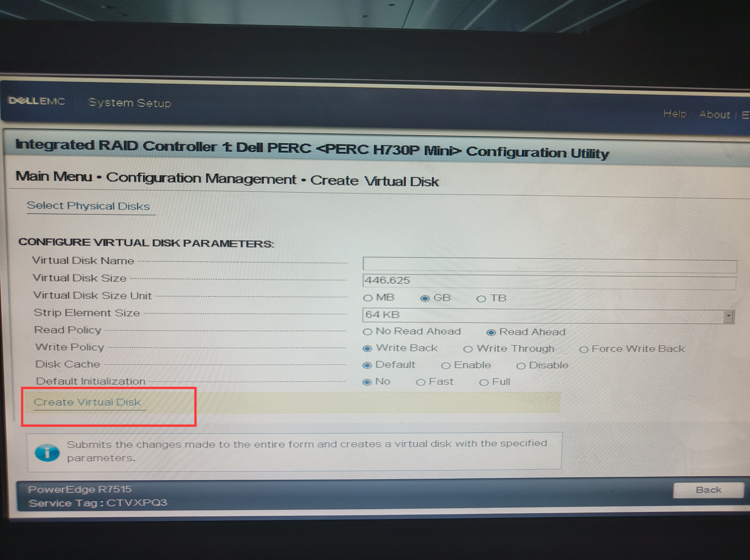Open Help in the top bar
Screen dimensions: 750x560
coord(675,114)
